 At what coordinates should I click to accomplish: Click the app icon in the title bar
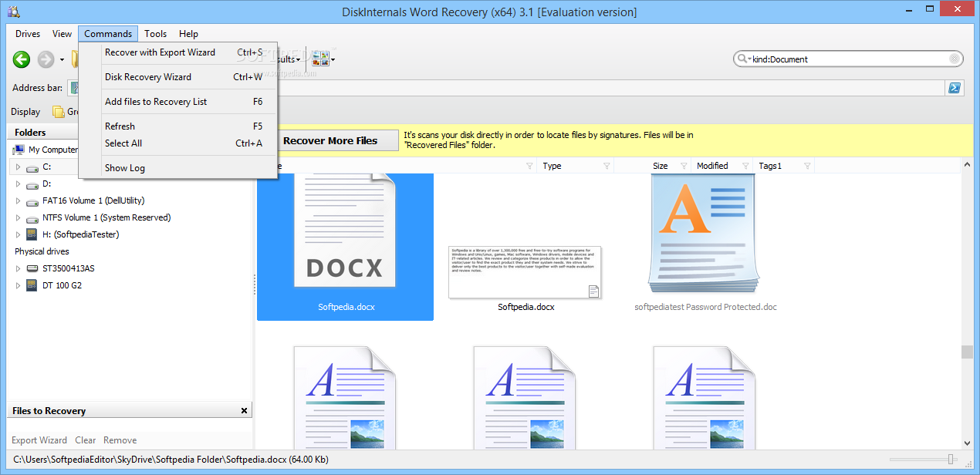click(12, 12)
